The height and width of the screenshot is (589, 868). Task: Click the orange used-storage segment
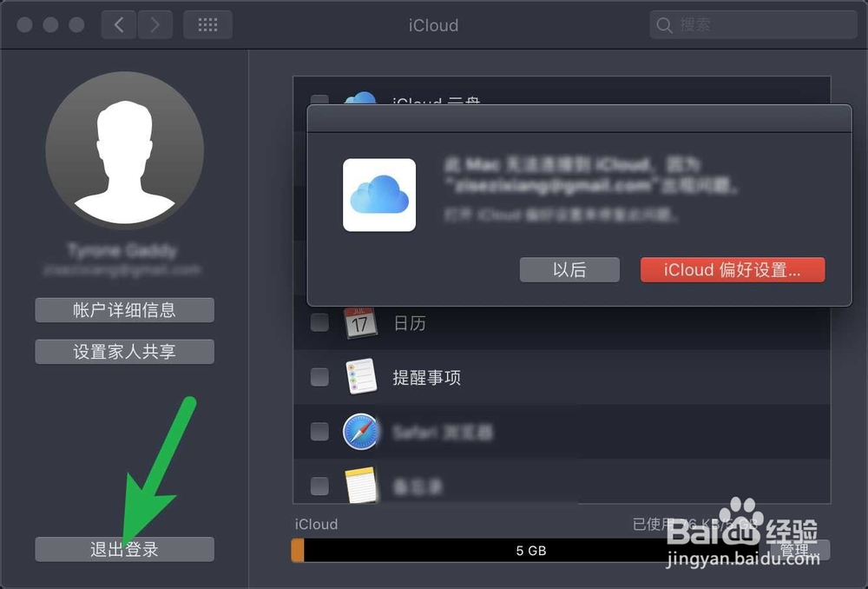point(298,551)
